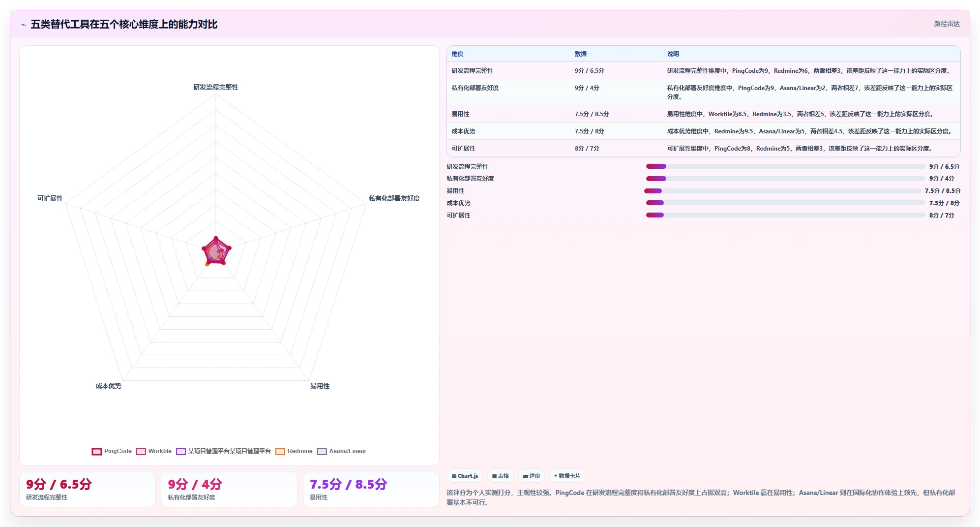Click the 研发流程完整性 radar axis label
The height and width of the screenshot is (527, 980).
point(216,87)
